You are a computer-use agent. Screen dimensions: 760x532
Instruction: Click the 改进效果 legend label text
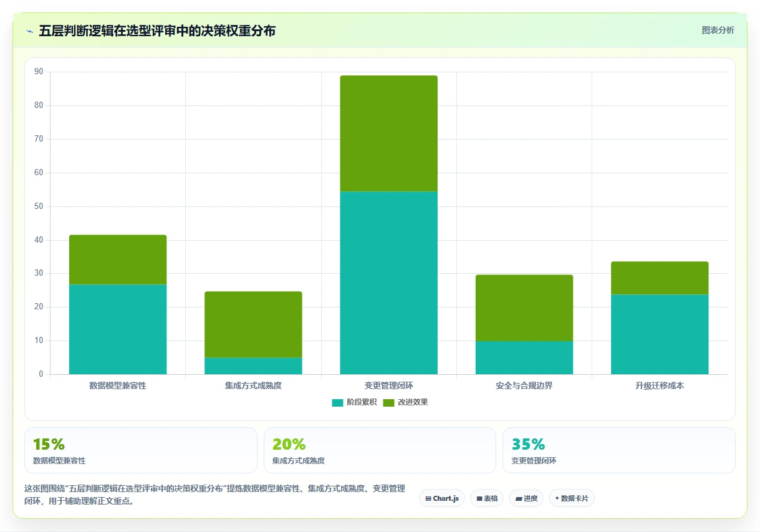coord(413,402)
